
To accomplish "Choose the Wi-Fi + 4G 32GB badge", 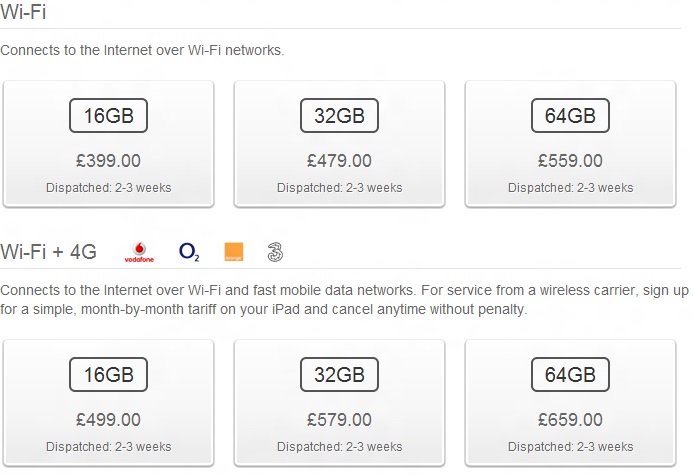I will click(x=339, y=374).
